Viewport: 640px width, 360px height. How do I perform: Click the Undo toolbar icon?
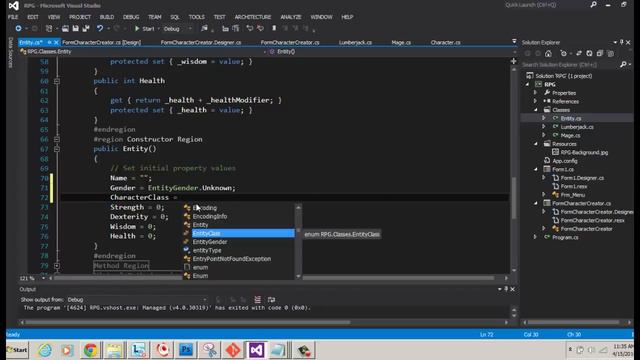click(100, 29)
